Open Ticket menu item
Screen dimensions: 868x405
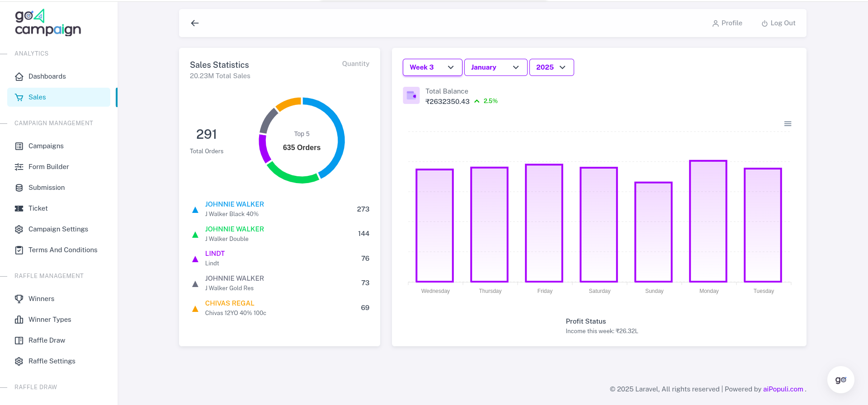click(x=59, y=208)
